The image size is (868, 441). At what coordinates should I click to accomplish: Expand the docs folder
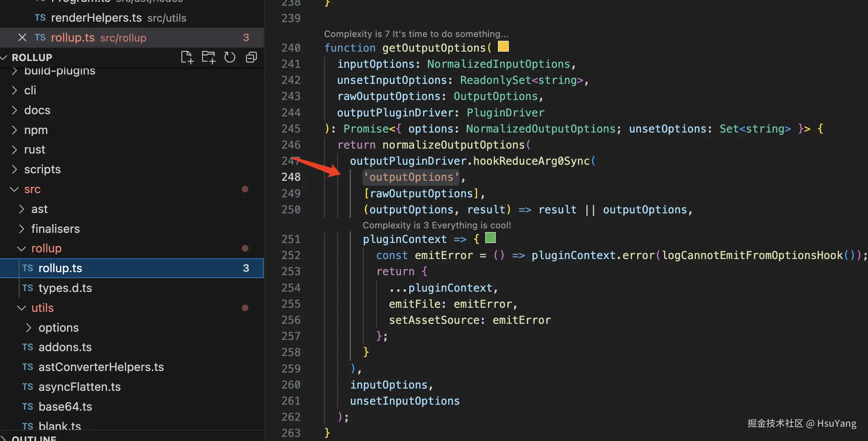coord(37,110)
